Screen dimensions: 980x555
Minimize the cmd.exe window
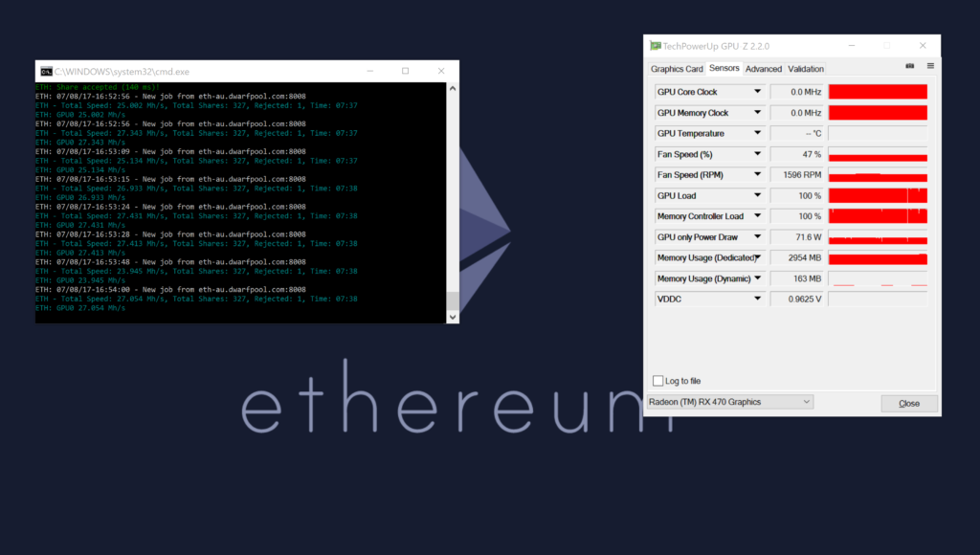[x=370, y=71]
